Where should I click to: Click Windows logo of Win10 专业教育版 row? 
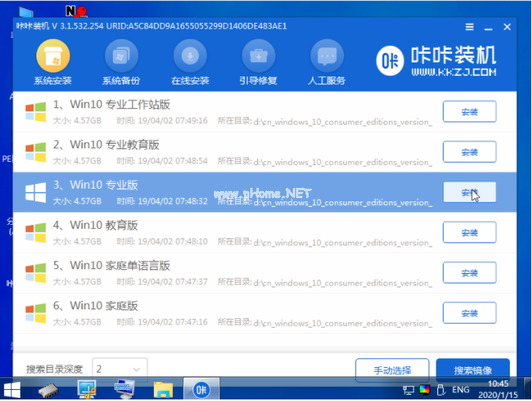click(36, 152)
